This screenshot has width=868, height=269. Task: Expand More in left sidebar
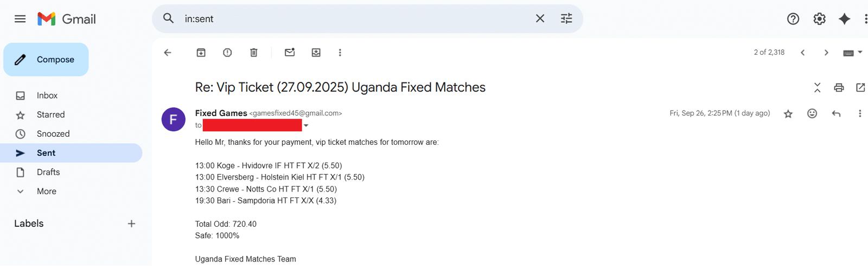[x=46, y=191]
